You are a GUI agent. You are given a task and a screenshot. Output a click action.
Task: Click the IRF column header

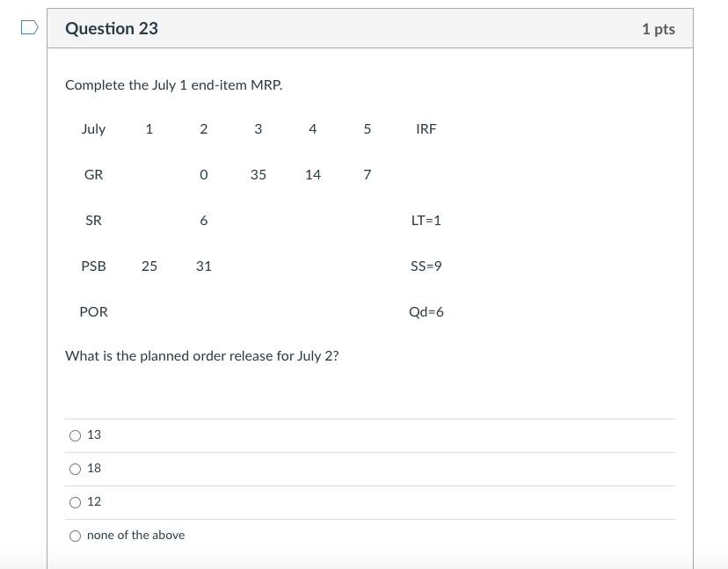click(x=426, y=128)
